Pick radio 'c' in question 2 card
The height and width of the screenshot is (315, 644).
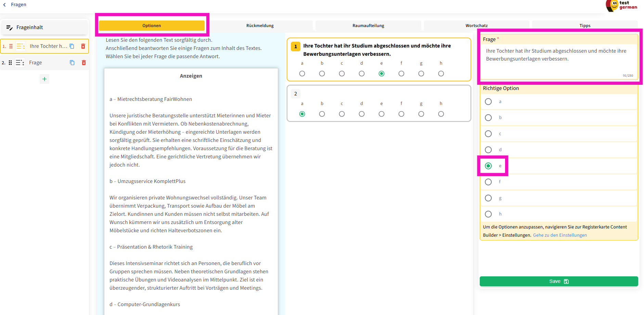pyautogui.click(x=342, y=114)
